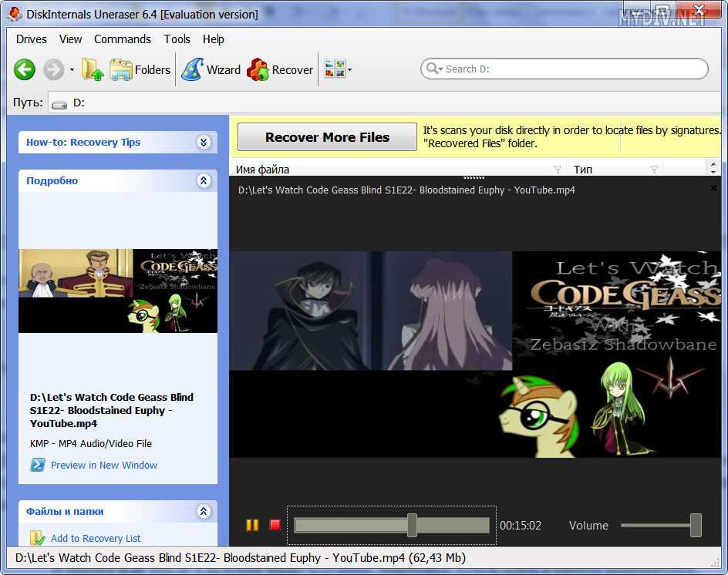This screenshot has height=575, width=728.
Task: Launch the recovery Wizard
Action: (x=211, y=70)
